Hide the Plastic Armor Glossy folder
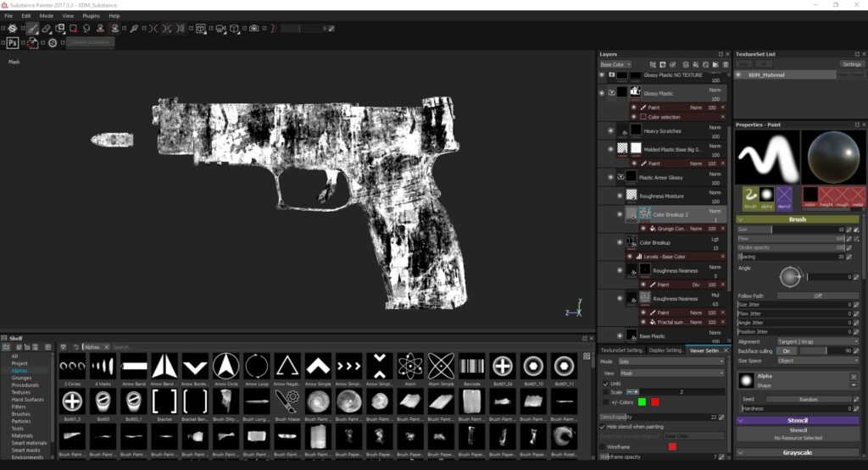The height and width of the screenshot is (470, 868). click(x=610, y=178)
